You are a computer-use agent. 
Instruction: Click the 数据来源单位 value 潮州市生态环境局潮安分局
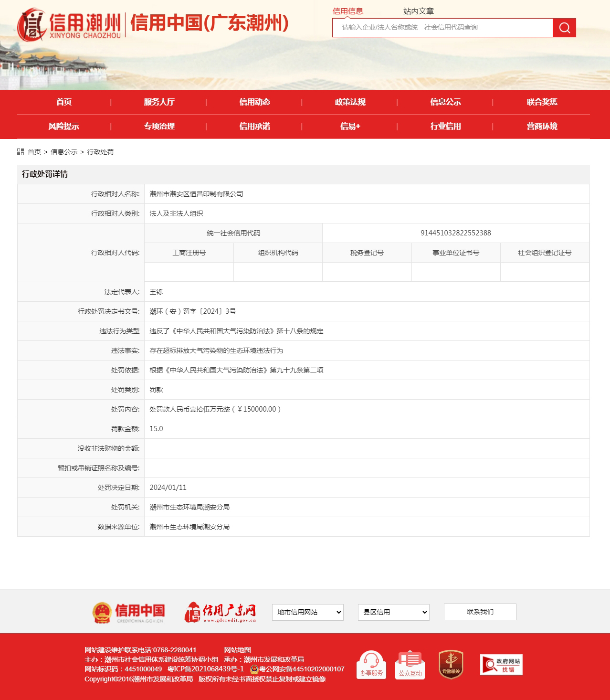(x=189, y=527)
